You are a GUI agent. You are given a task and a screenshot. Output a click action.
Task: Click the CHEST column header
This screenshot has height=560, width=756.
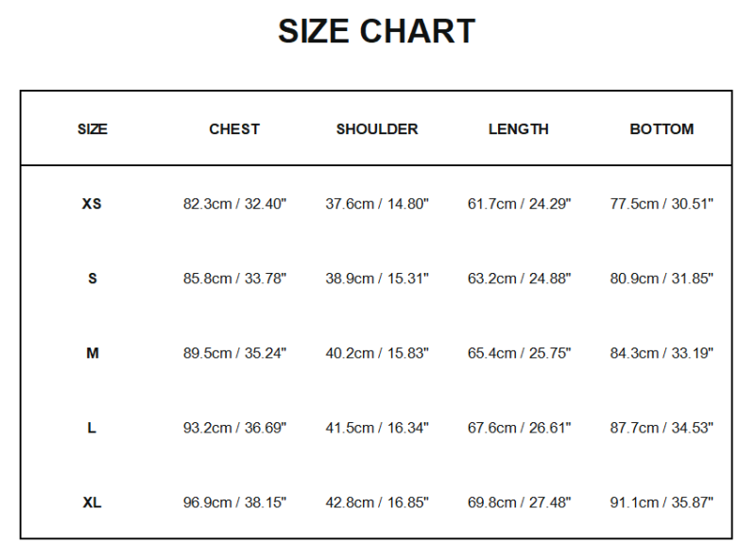click(234, 129)
